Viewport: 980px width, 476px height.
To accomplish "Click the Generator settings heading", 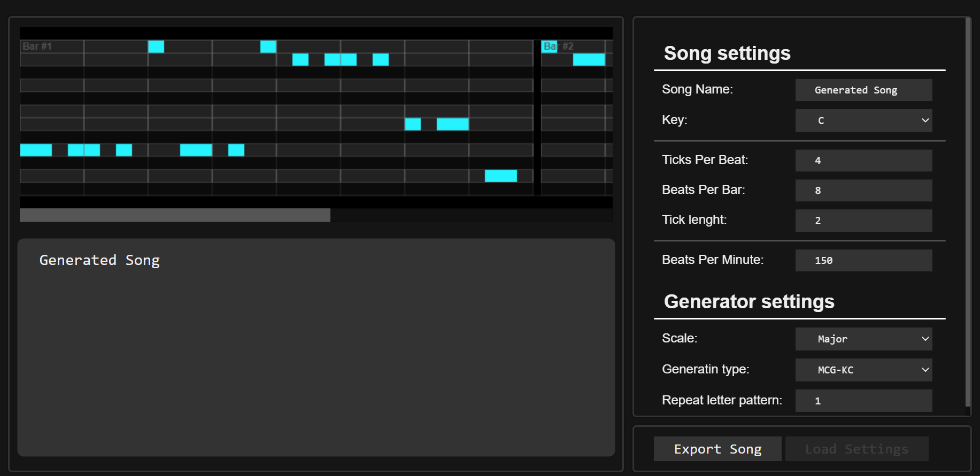I will (748, 302).
